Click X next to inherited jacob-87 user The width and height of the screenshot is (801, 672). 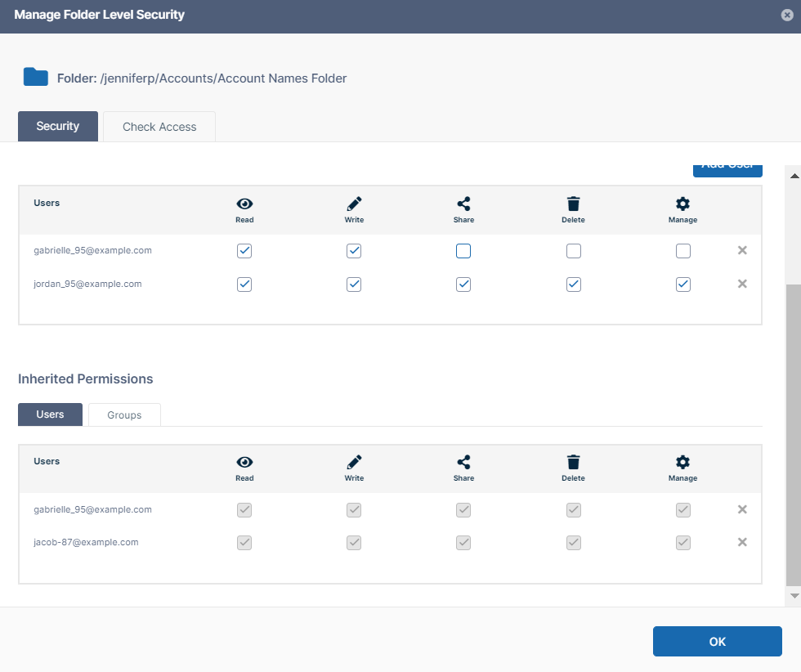tap(742, 542)
